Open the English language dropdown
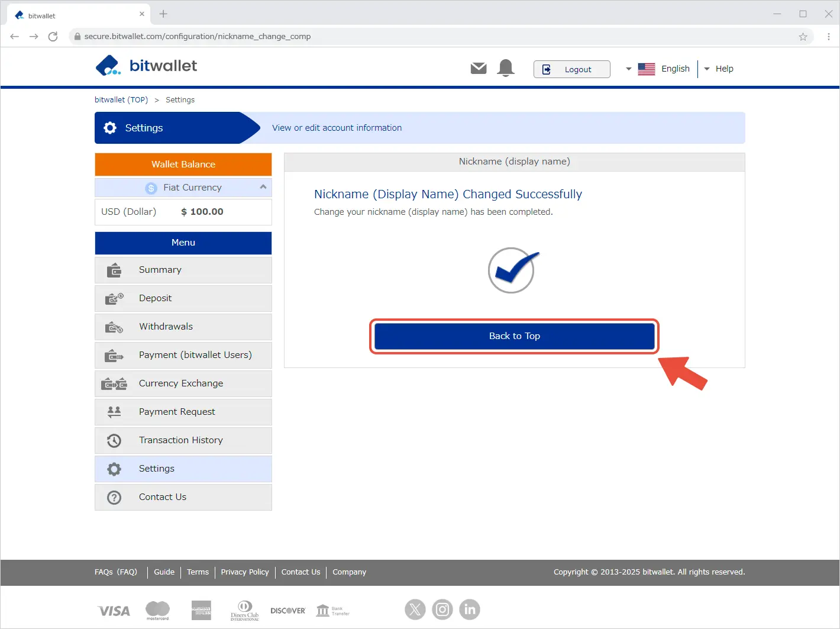Screen dimensions: 840x629 [658, 69]
